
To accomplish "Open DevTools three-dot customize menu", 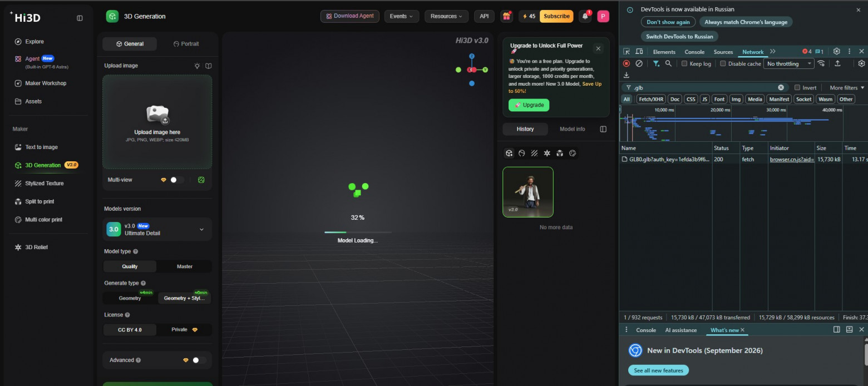I will coord(849,51).
